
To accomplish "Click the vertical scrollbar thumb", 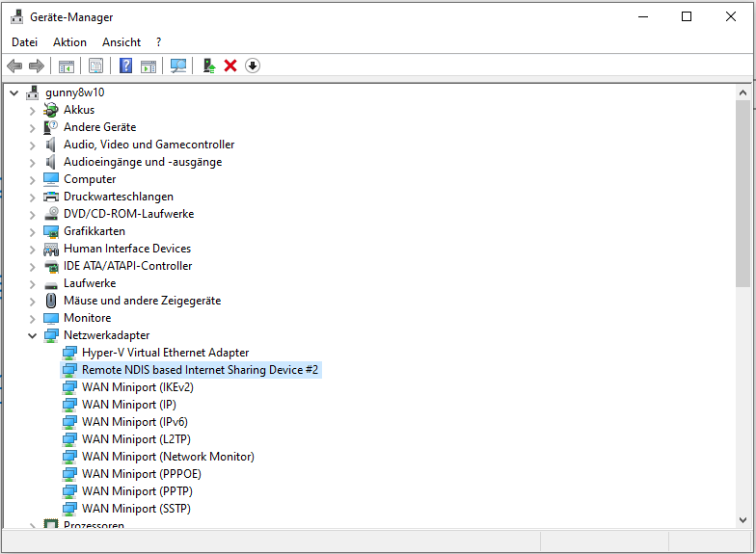I will click(742, 194).
